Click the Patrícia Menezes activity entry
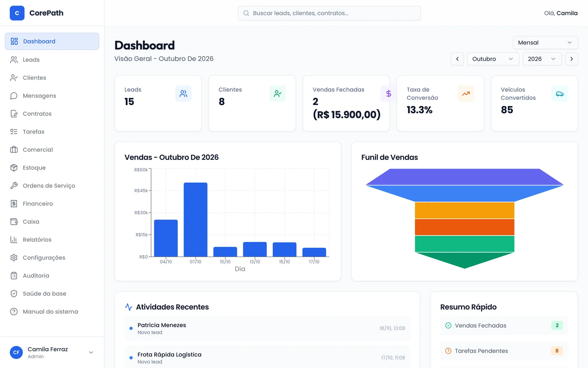588x368 pixels. click(267, 328)
